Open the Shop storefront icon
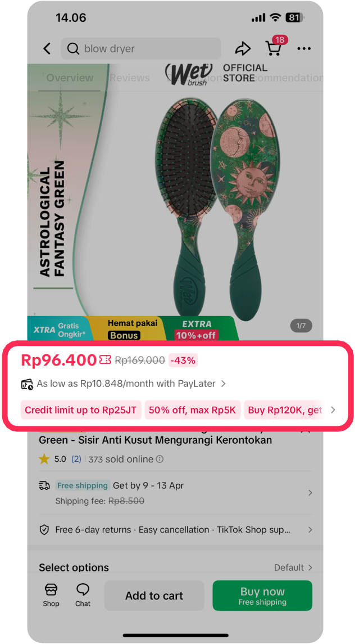355x644 pixels. click(x=51, y=596)
